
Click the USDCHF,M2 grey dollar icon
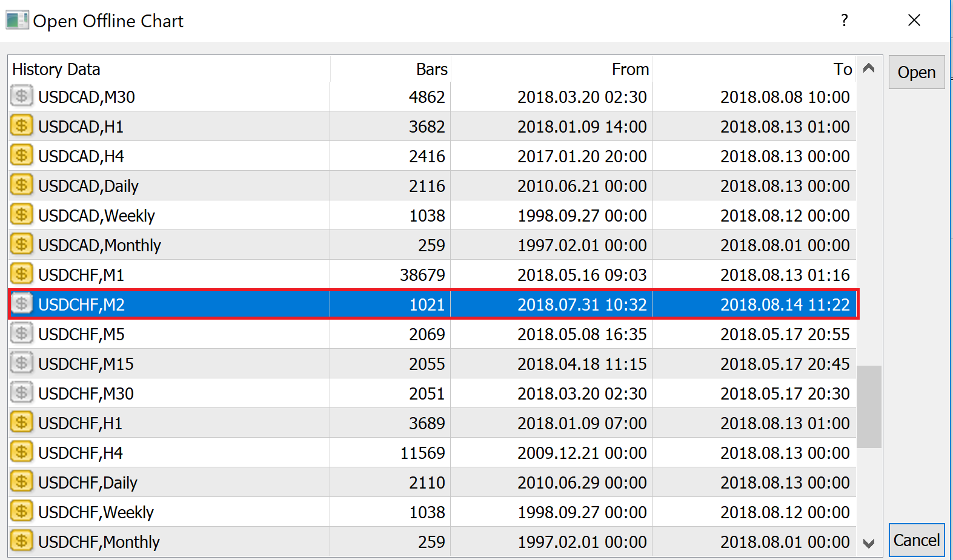(22, 303)
